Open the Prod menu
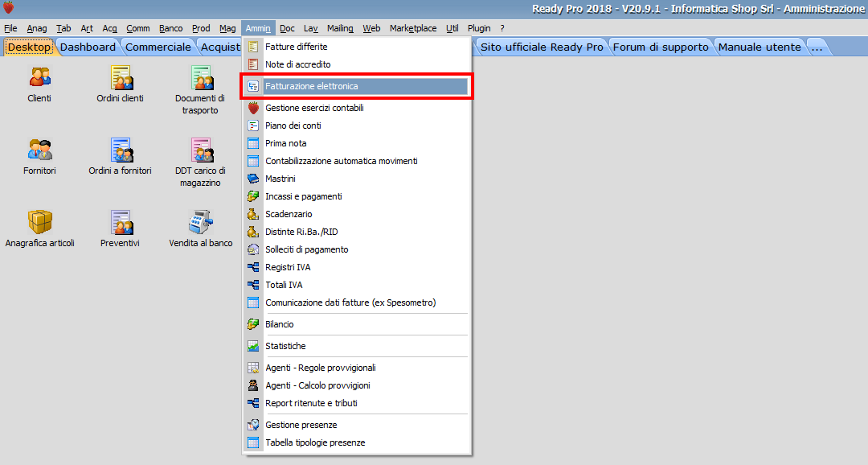 click(201, 28)
